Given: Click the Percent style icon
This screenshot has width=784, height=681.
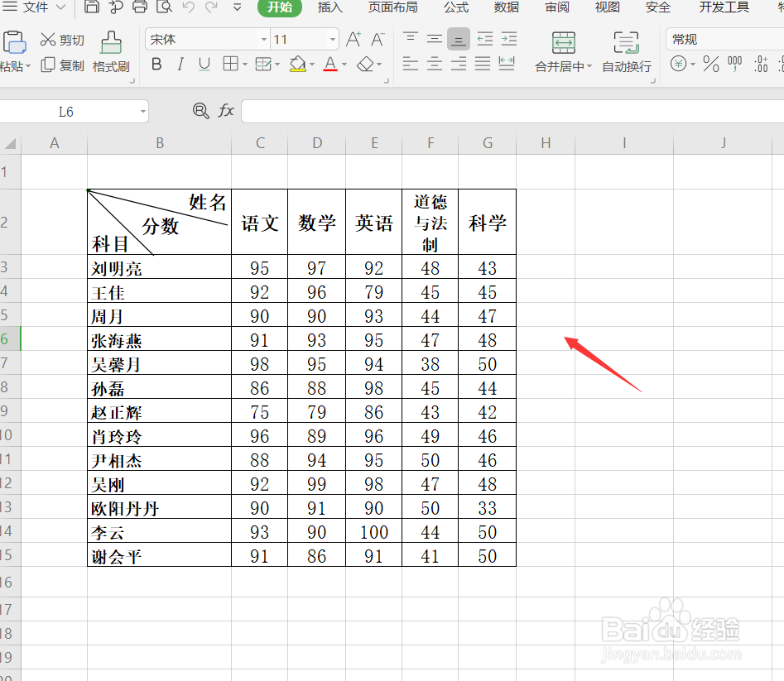Looking at the screenshot, I should pos(712,64).
